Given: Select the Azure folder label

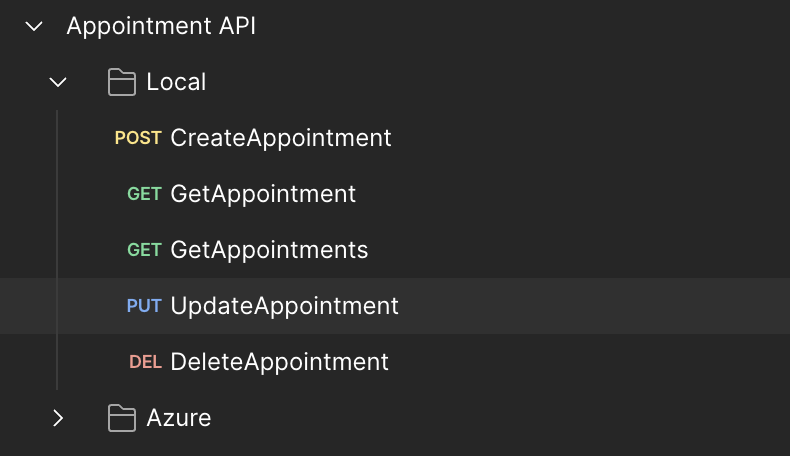Looking at the screenshot, I should pyautogui.click(x=179, y=418).
